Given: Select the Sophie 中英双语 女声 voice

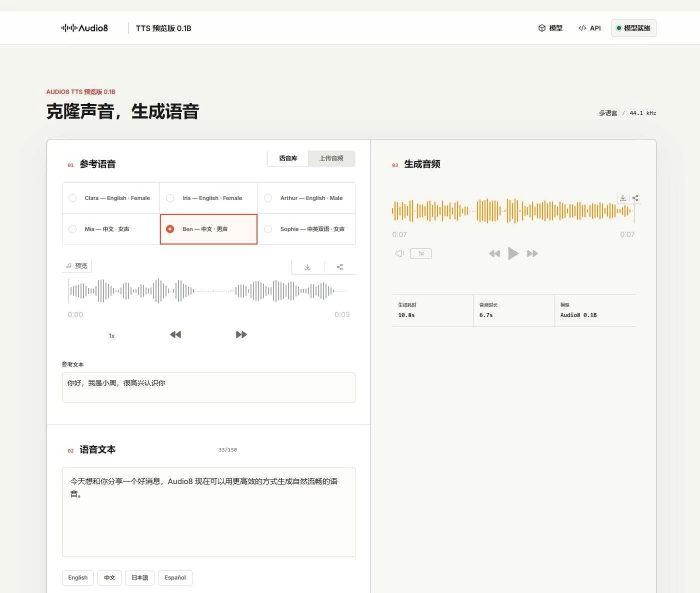Looking at the screenshot, I should pyautogui.click(x=306, y=229).
